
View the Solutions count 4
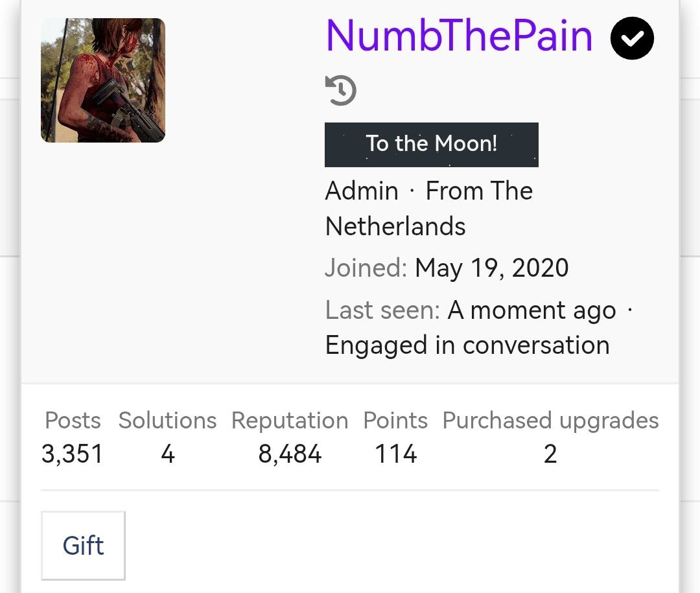pyautogui.click(x=167, y=454)
